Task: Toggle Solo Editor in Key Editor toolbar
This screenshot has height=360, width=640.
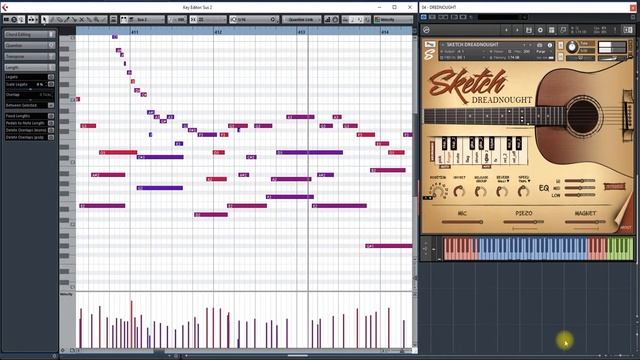Action: 13,19
